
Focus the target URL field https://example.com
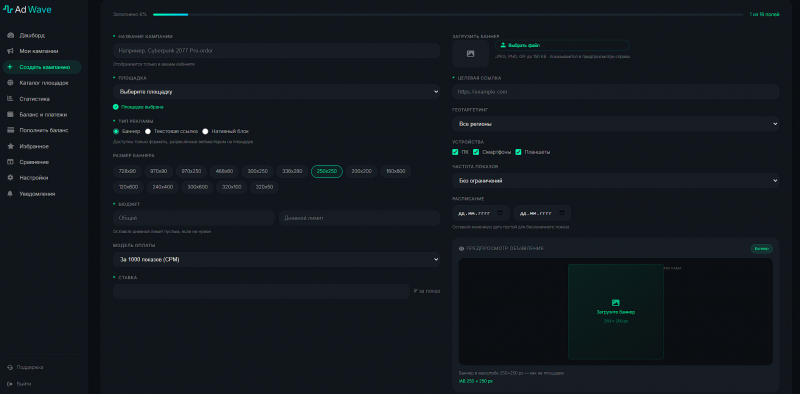pos(615,92)
